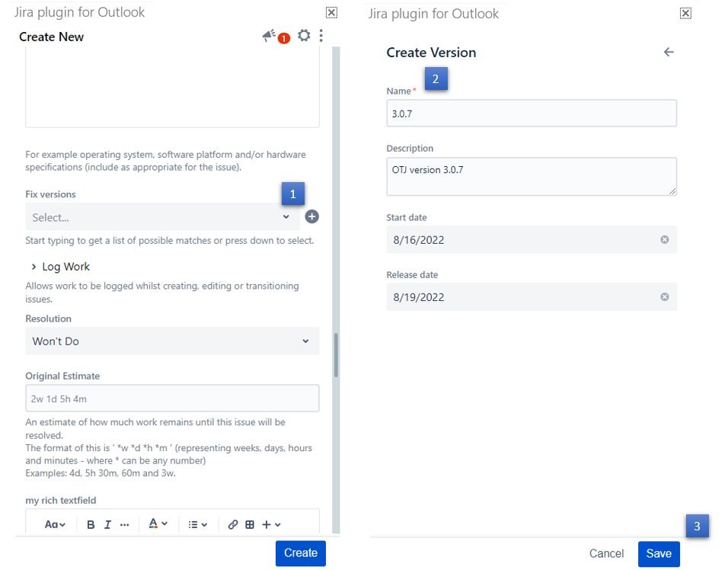This screenshot has width=728, height=570.
Task: Open the megaphone announcements icon
Action: 269,36
